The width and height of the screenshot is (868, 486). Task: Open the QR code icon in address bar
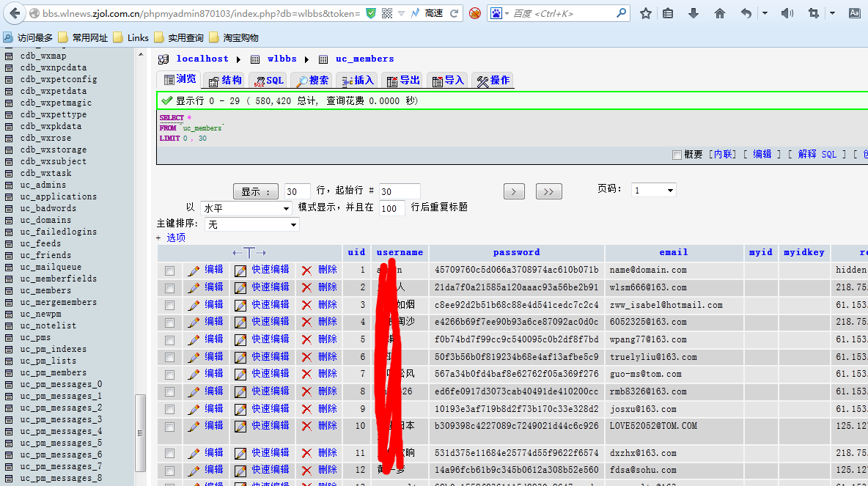click(388, 13)
